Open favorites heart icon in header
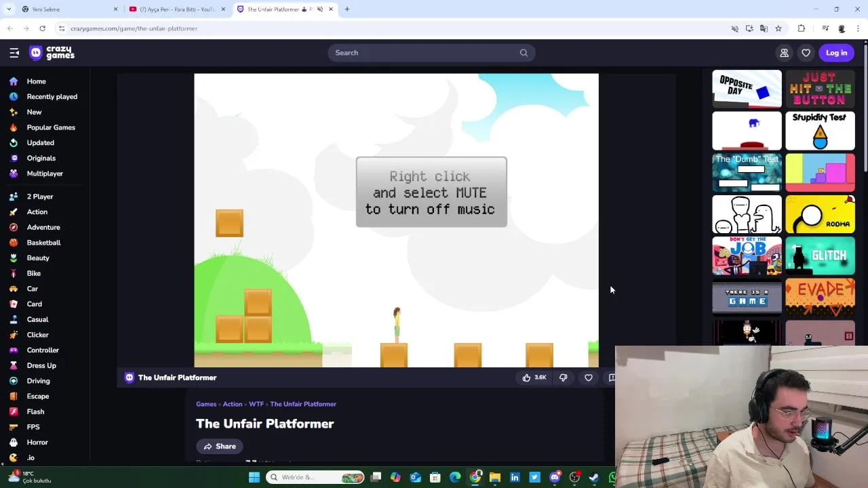868x488 pixels. [x=806, y=53]
